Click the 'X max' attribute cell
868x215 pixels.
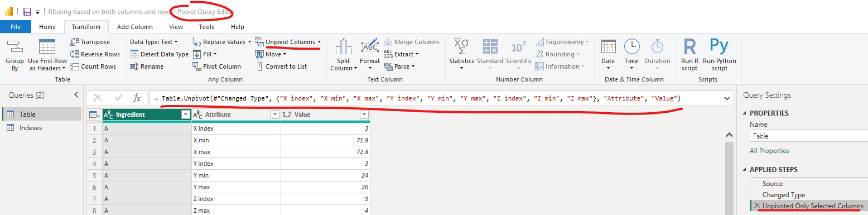click(236, 152)
